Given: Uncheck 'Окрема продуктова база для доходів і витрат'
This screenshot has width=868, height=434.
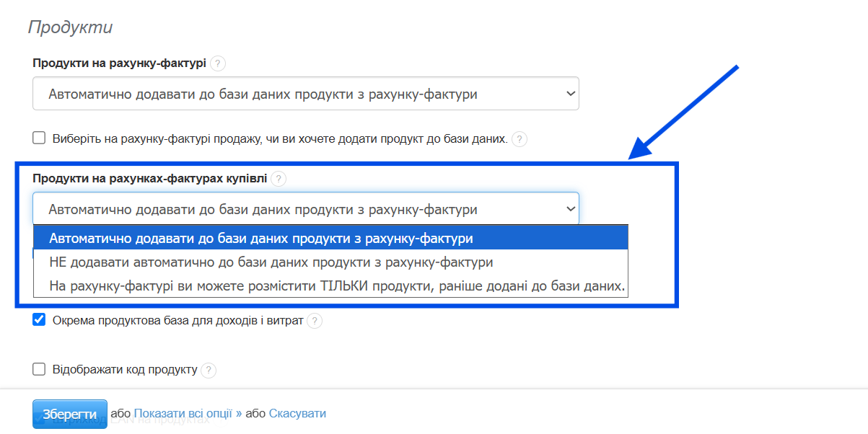Looking at the screenshot, I should click(39, 320).
